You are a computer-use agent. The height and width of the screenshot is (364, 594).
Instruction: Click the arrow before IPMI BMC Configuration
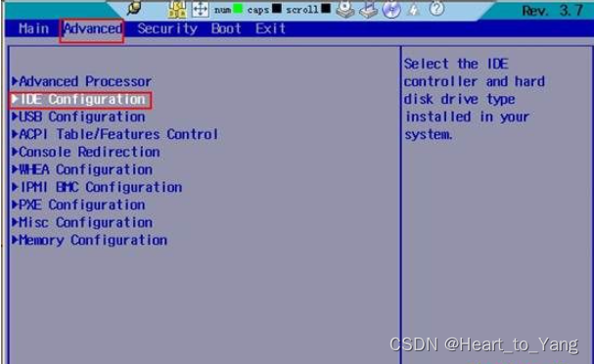tap(15, 187)
